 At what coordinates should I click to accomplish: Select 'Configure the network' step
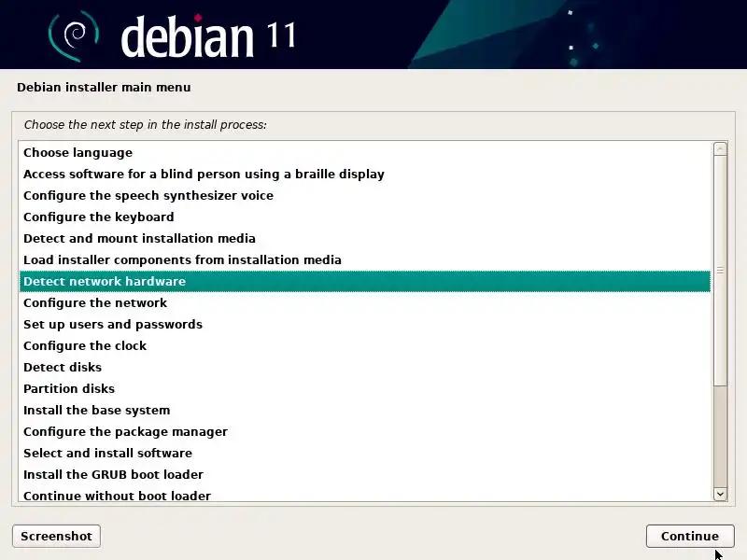click(x=365, y=302)
